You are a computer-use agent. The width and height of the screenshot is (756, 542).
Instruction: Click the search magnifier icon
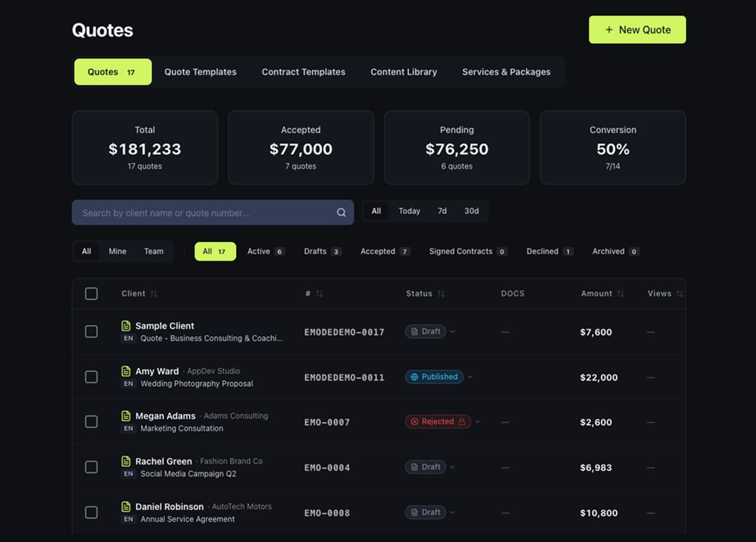(341, 212)
